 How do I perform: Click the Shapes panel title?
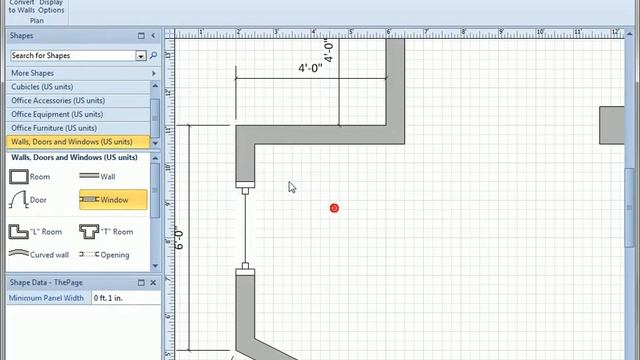coord(21,36)
